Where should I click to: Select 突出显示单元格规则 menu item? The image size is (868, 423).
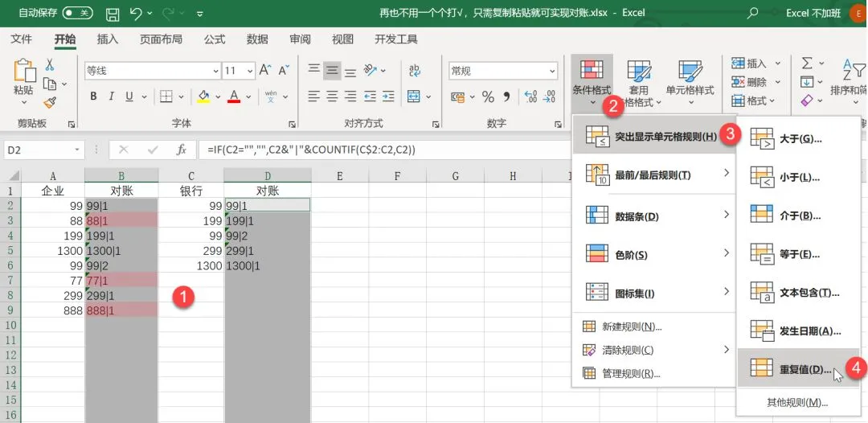(x=654, y=136)
